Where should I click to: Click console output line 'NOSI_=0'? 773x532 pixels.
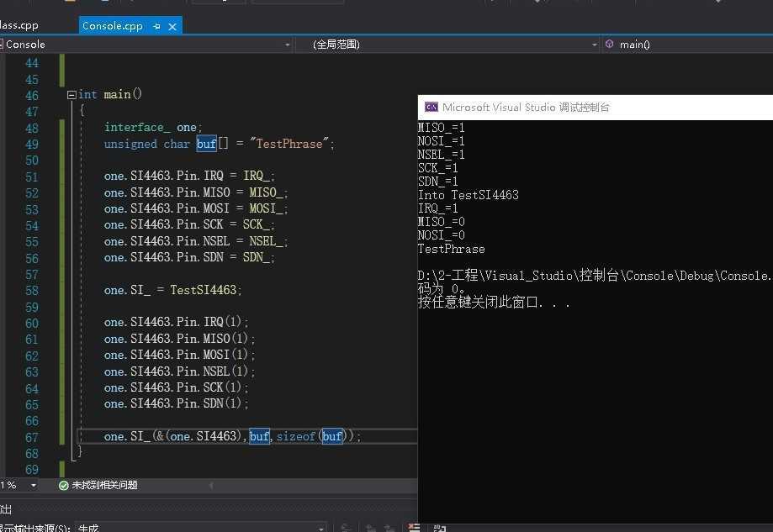coord(442,235)
